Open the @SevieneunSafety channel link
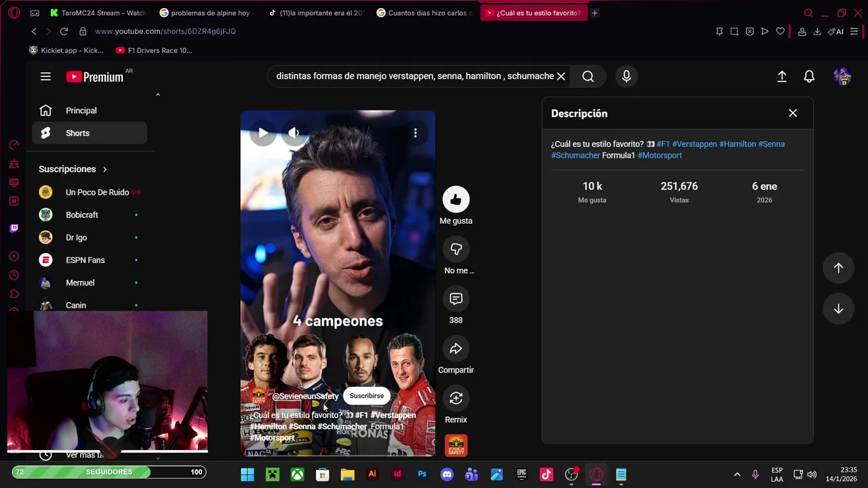Viewport: 868px width, 488px height. [305, 396]
